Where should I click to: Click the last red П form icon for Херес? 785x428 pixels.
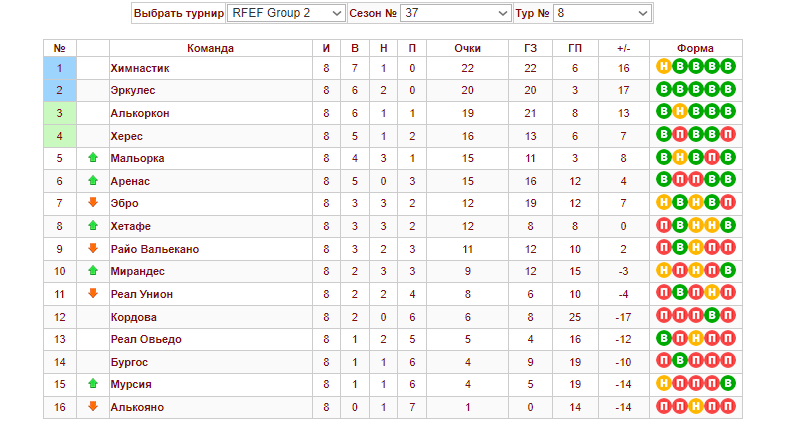[x=728, y=135]
